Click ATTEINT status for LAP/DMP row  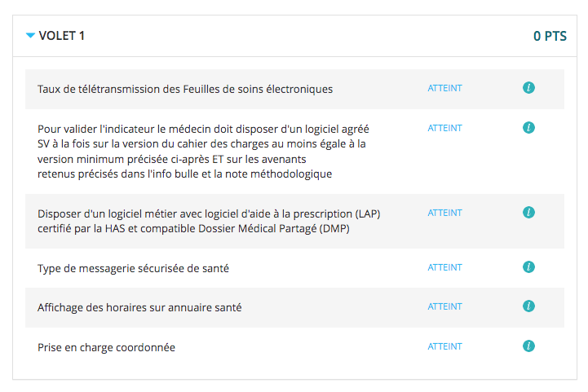[x=444, y=213]
